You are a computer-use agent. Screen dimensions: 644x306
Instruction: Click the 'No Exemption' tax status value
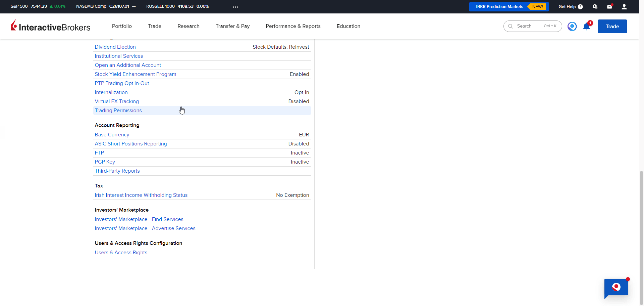[292, 195]
